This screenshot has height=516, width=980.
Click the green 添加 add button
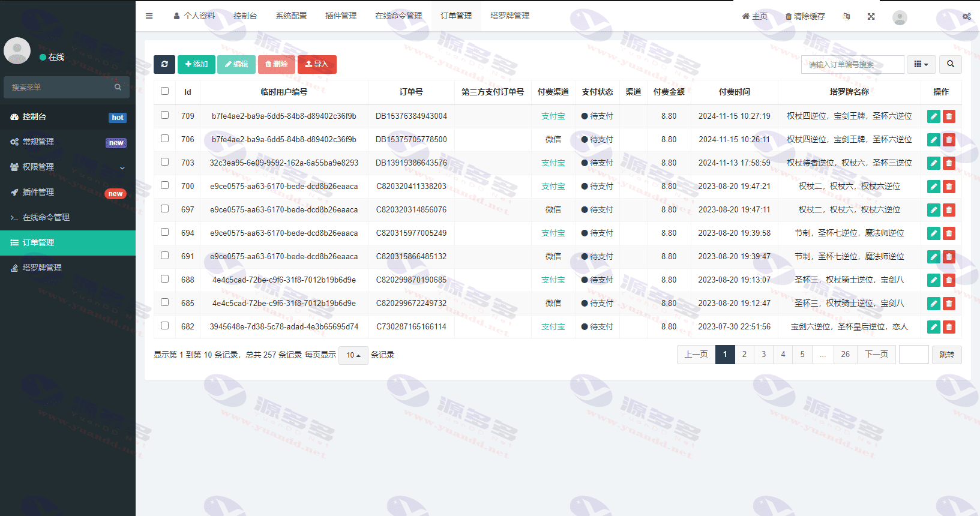tap(196, 64)
